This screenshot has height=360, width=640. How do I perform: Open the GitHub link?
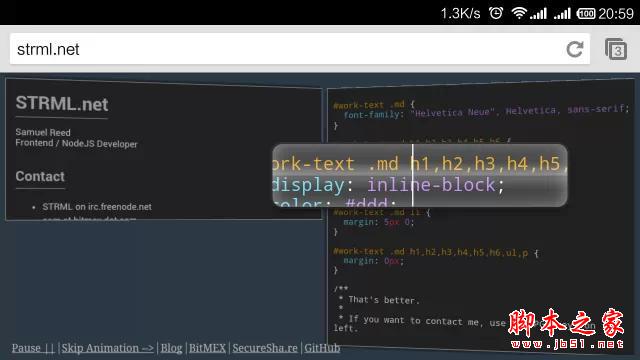click(x=322, y=348)
